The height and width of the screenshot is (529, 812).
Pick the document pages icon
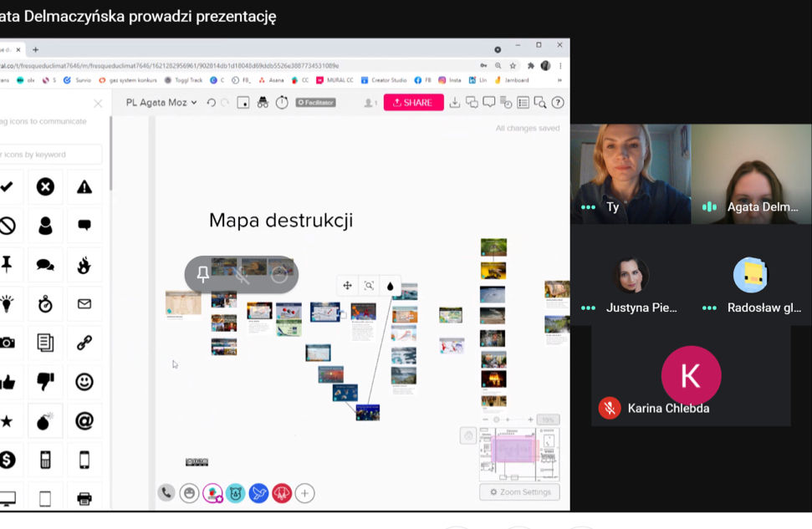(x=45, y=343)
